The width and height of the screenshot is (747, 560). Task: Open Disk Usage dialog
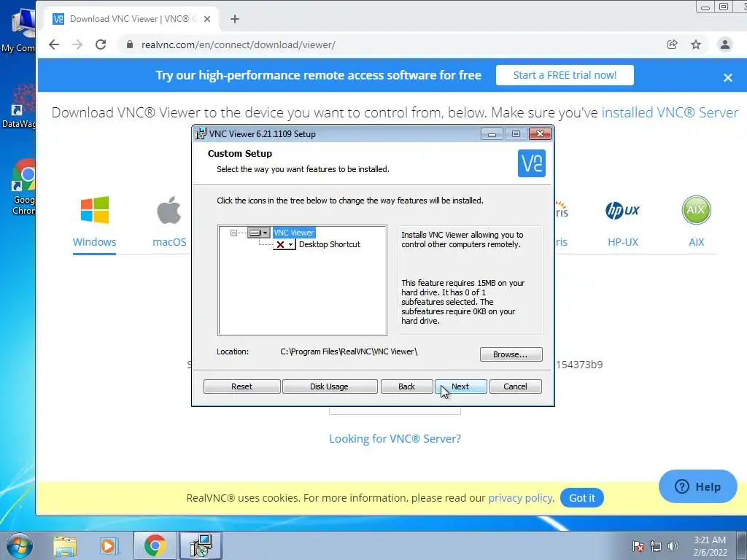(329, 386)
